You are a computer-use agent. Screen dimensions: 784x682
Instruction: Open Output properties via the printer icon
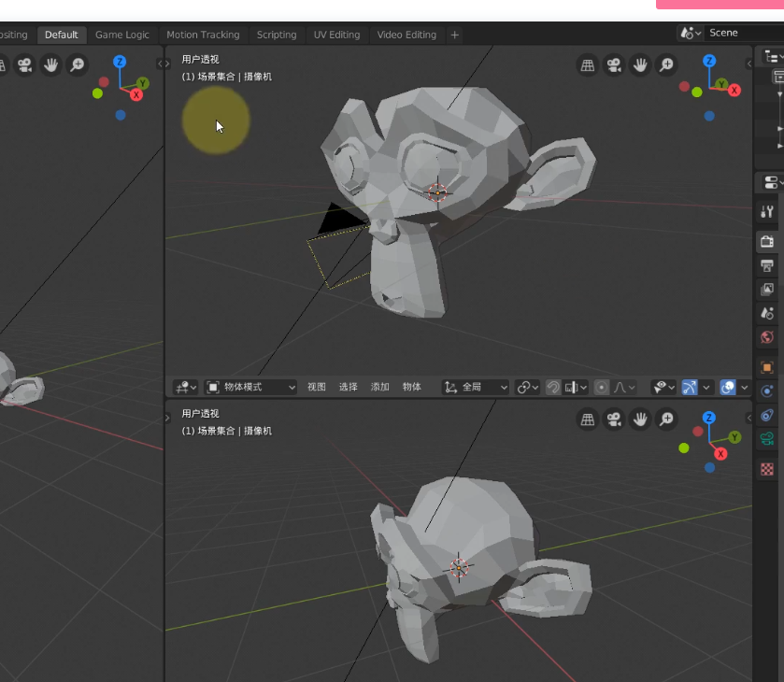coord(767,264)
